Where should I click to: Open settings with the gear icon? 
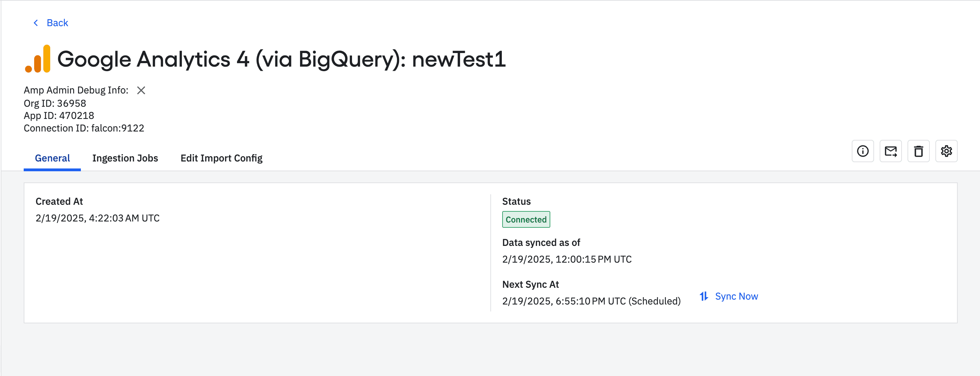click(x=946, y=151)
